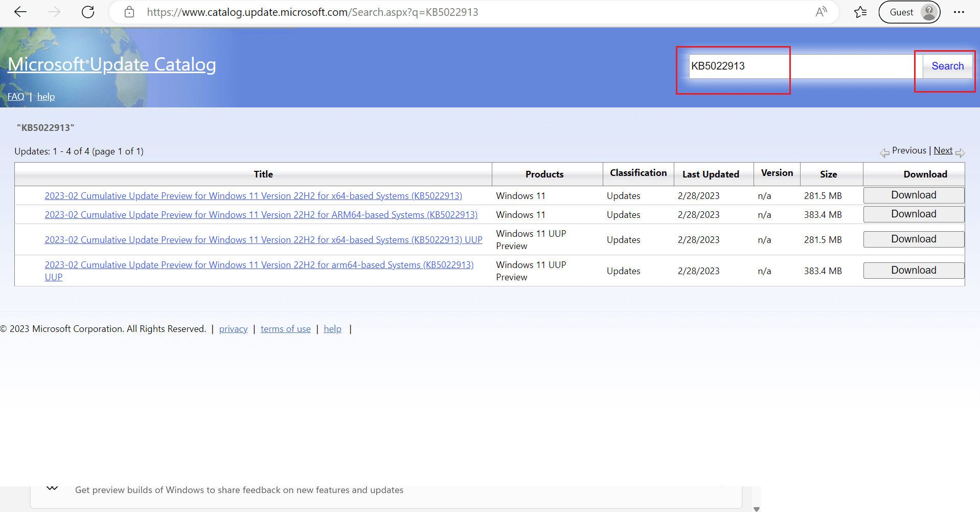This screenshot has height=512, width=980.
Task: Open the x64-based Systems (KB5022913) update link
Action: pos(253,196)
